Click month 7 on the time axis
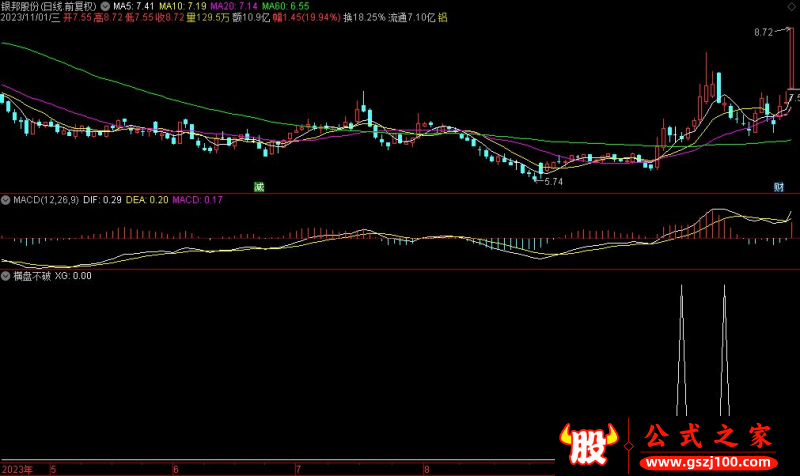 point(298,469)
